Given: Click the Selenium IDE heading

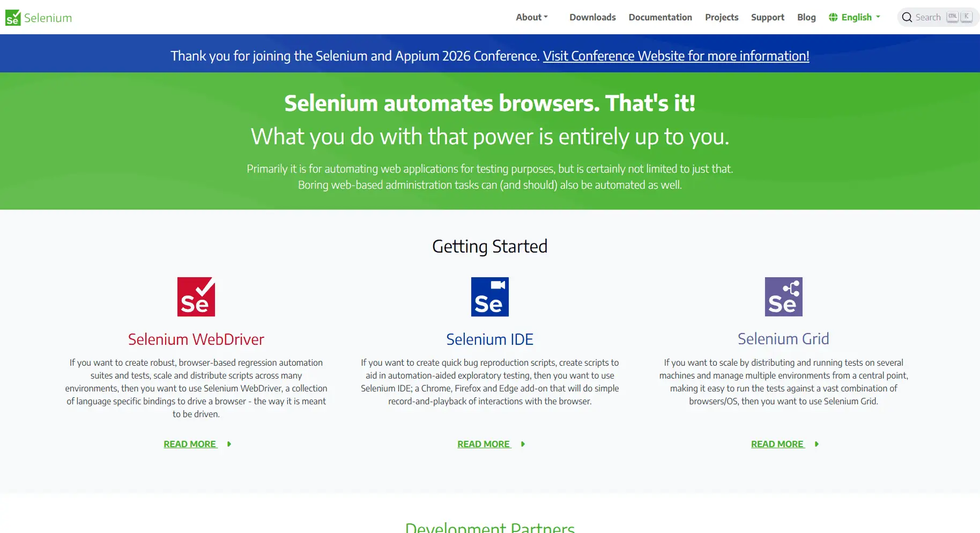Looking at the screenshot, I should pyautogui.click(x=490, y=339).
